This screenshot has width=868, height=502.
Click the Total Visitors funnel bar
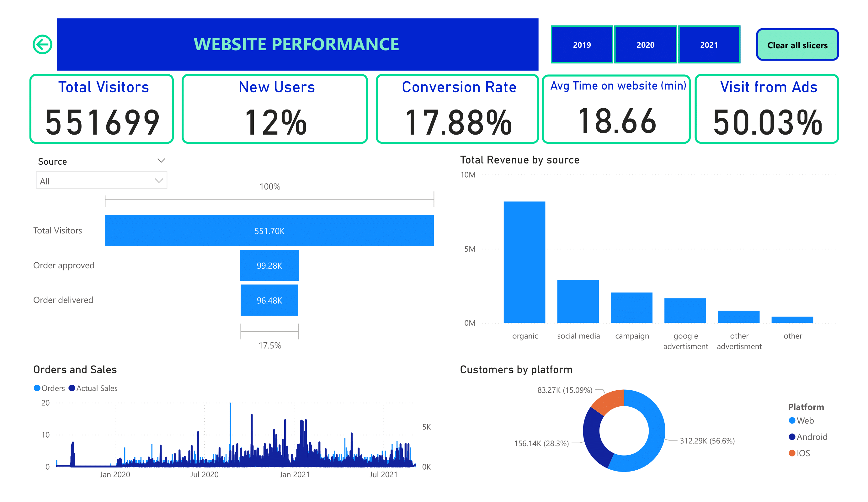[269, 231]
